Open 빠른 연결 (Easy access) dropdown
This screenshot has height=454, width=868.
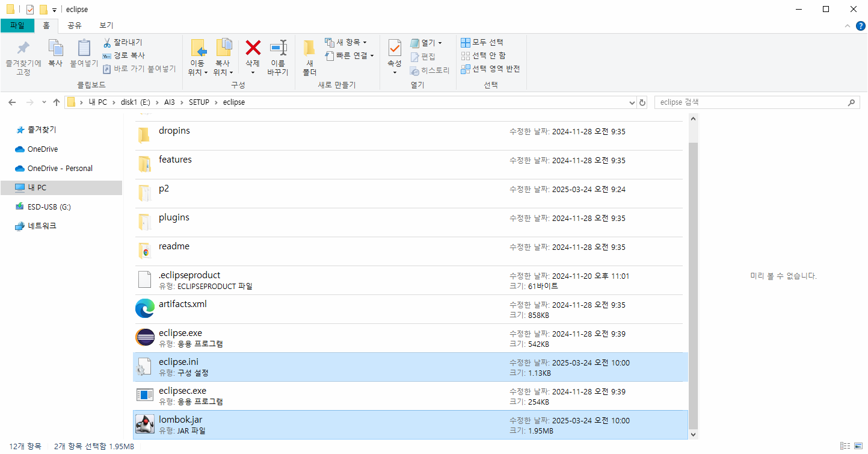coord(349,55)
